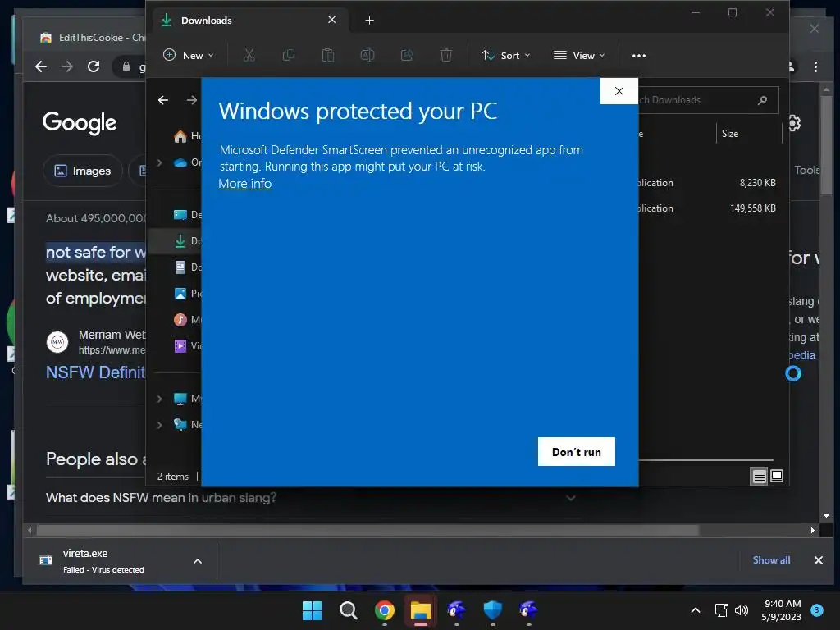Click the Rename icon in Explorer toolbar
Image resolution: width=840 pixels, height=630 pixels.
coord(367,55)
